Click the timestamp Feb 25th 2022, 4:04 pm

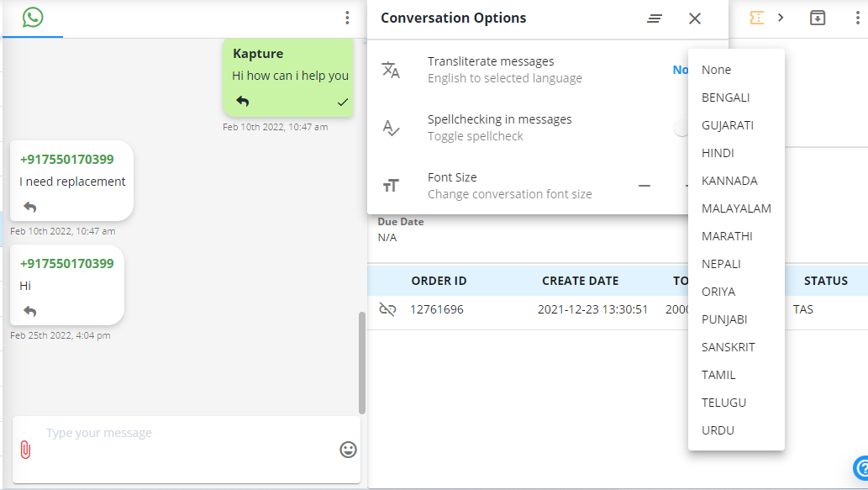60,335
